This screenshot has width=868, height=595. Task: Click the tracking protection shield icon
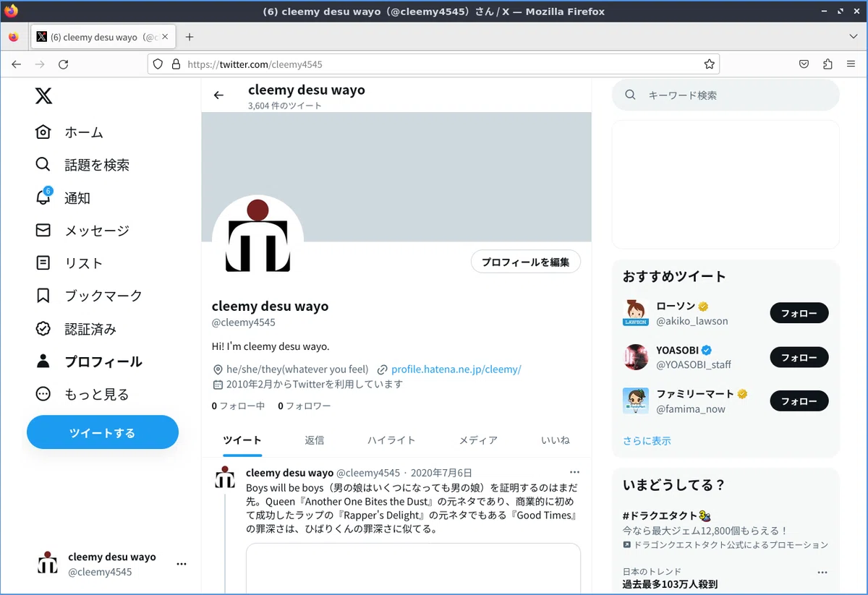coord(159,64)
